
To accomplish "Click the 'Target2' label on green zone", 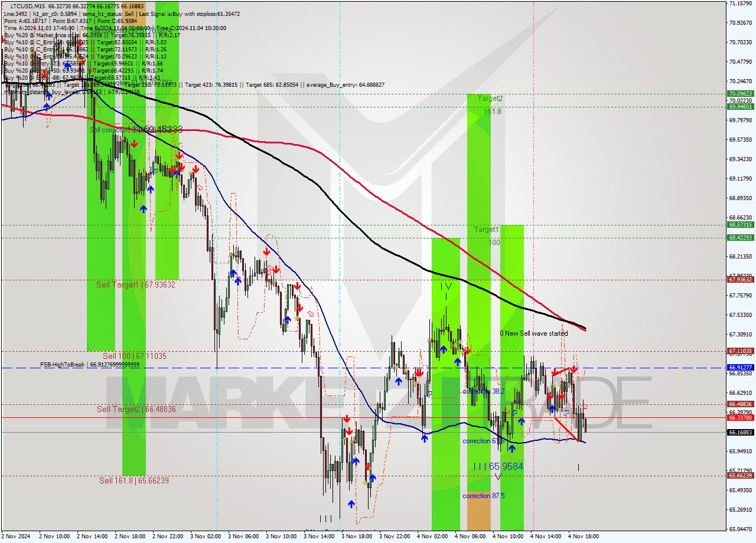I will 490,99.
